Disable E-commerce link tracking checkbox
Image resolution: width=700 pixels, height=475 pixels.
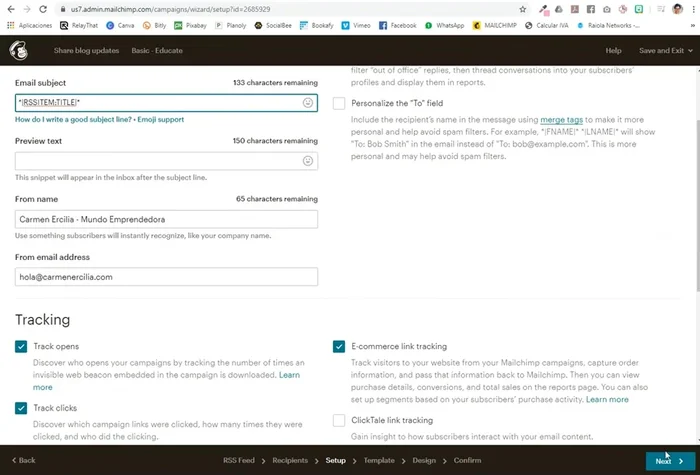point(339,346)
